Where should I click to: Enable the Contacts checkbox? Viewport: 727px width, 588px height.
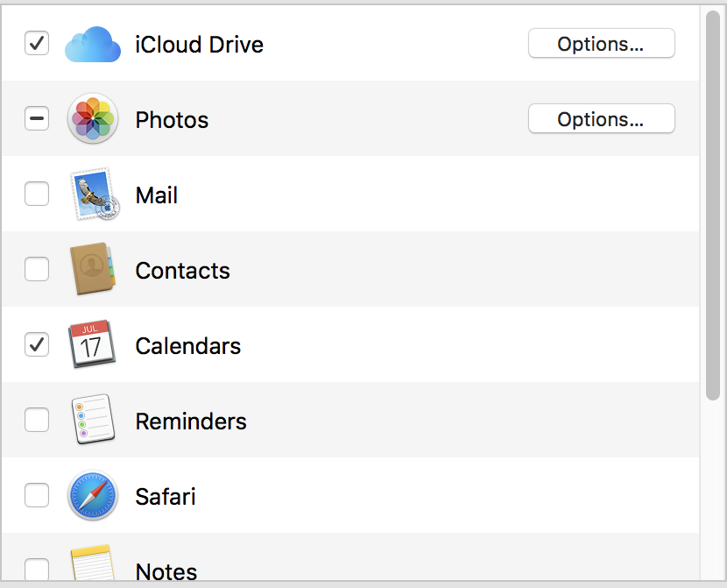click(x=37, y=269)
